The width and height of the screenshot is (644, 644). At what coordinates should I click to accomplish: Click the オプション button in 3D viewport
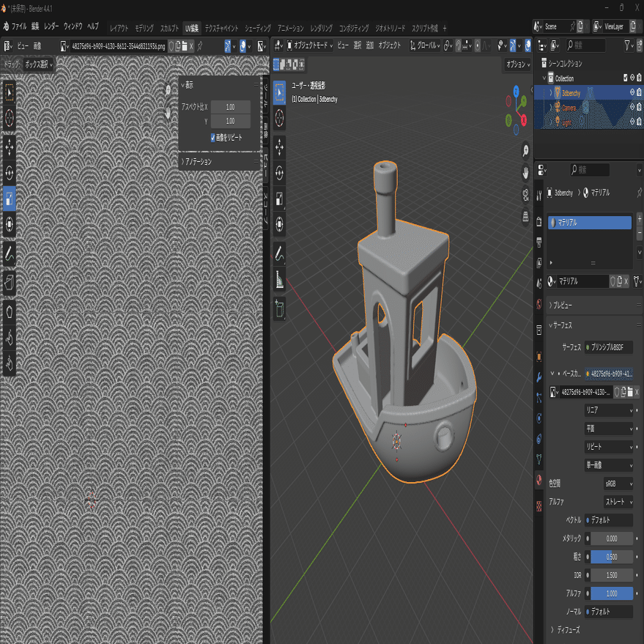tap(517, 64)
